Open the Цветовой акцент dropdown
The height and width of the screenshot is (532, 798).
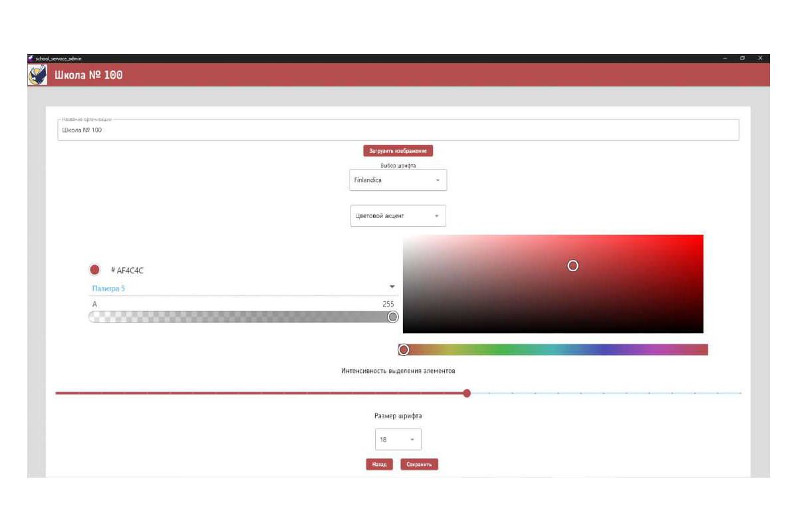point(398,215)
